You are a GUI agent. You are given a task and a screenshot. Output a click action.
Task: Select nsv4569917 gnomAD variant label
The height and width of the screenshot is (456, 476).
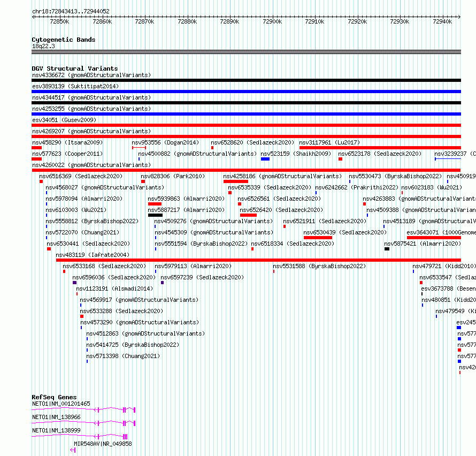click(139, 300)
